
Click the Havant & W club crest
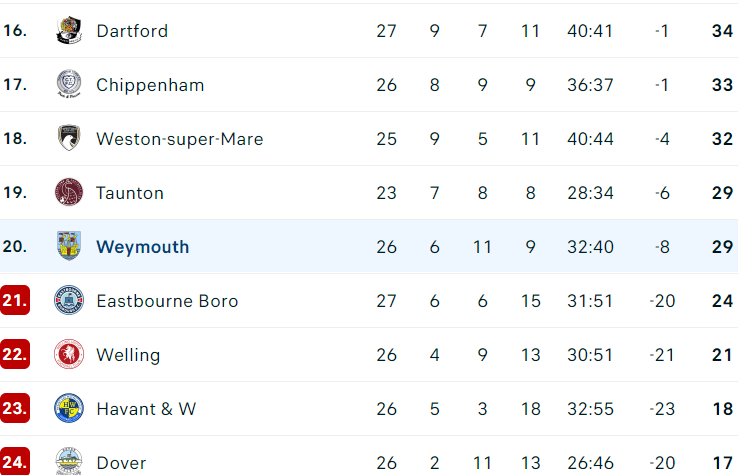(x=68, y=409)
